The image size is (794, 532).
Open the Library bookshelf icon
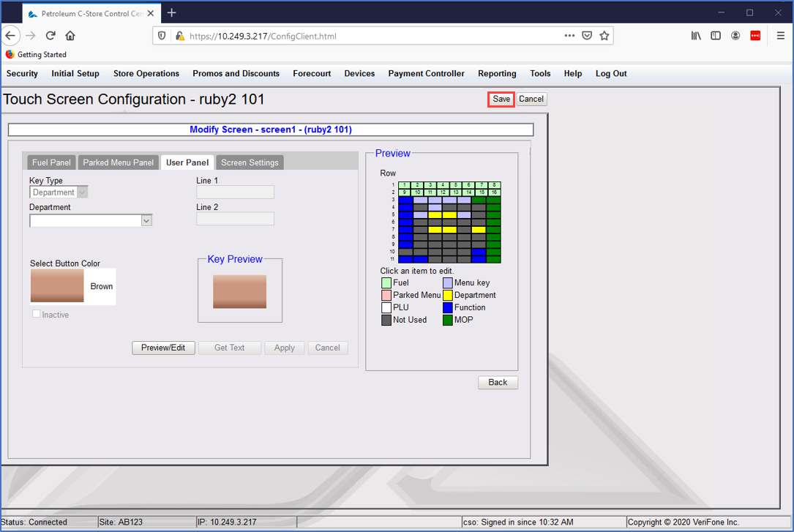(696, 36)
